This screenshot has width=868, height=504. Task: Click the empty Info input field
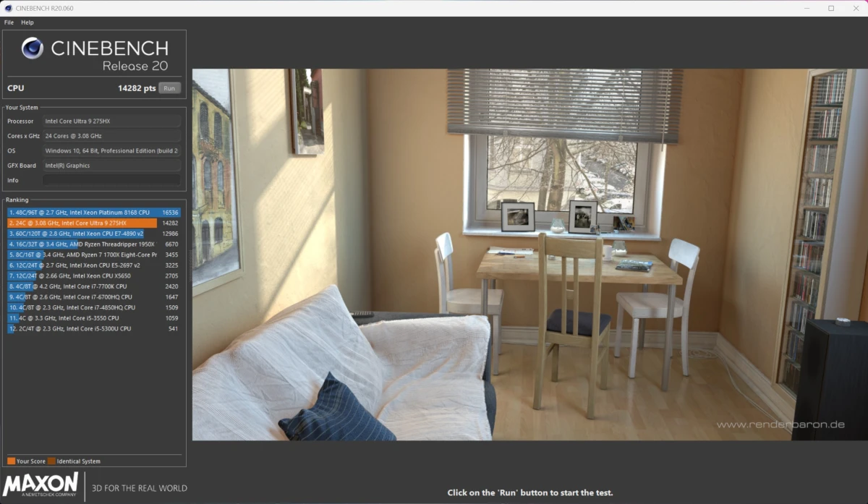point(111,180)
